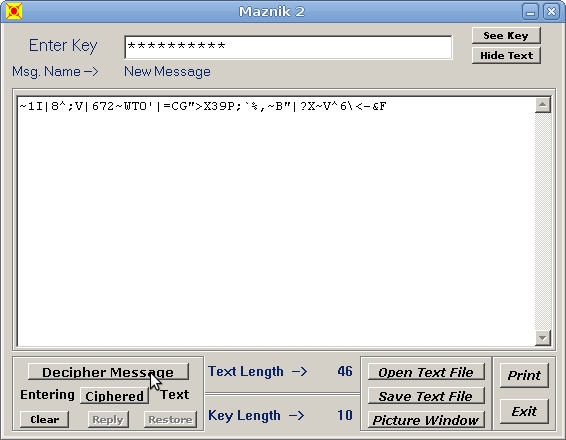Click the Key Length value 10
Image resolution: width=566 pixels, height=440 pixels.
point(345,415)
